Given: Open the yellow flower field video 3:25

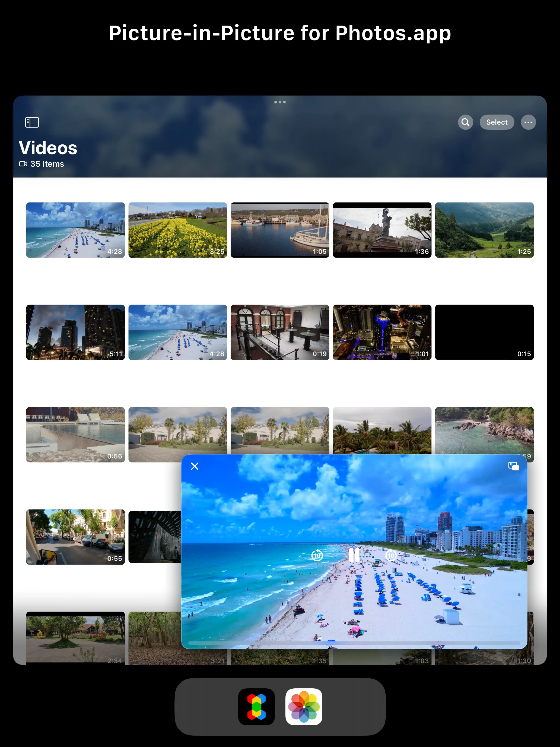Looking at the screenshot, I should [x=177, y=230].
